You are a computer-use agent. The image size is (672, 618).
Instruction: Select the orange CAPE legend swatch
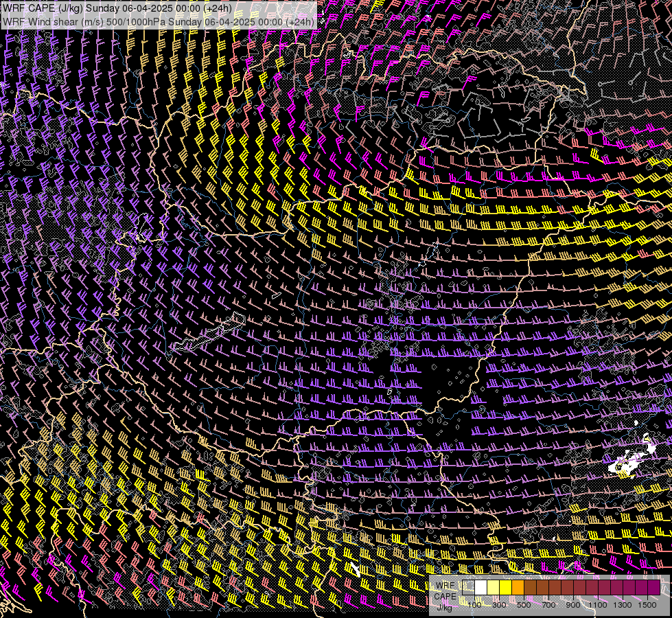pos(518,587)
